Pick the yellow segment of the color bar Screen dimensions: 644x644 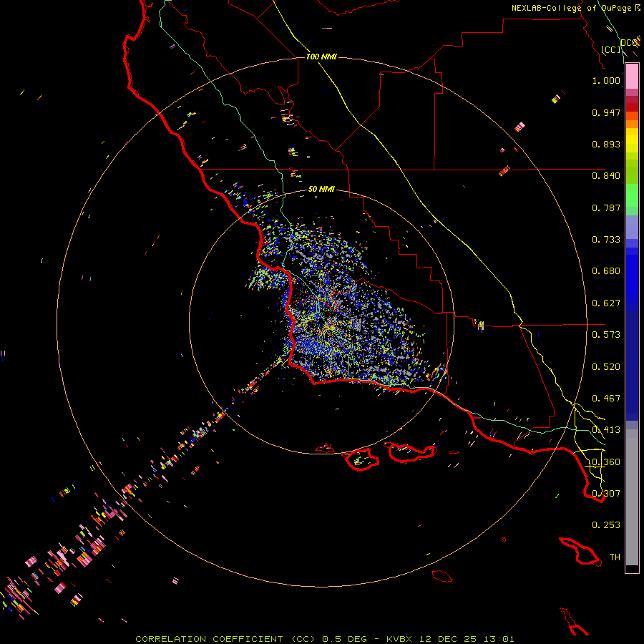pos(632,140)
